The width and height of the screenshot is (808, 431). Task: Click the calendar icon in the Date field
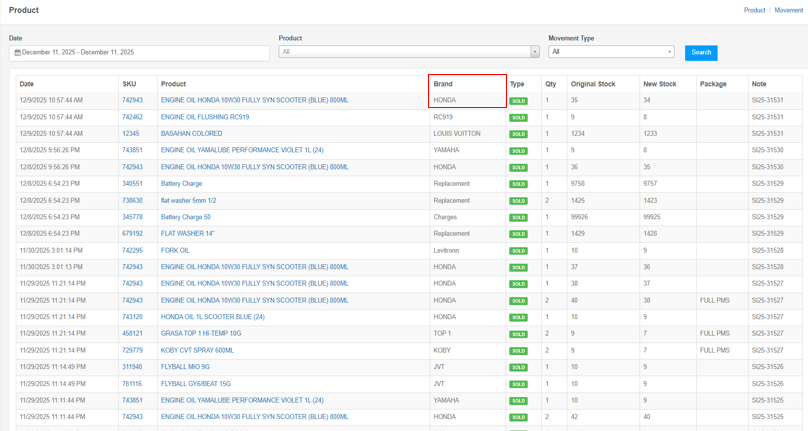(17, 52)
